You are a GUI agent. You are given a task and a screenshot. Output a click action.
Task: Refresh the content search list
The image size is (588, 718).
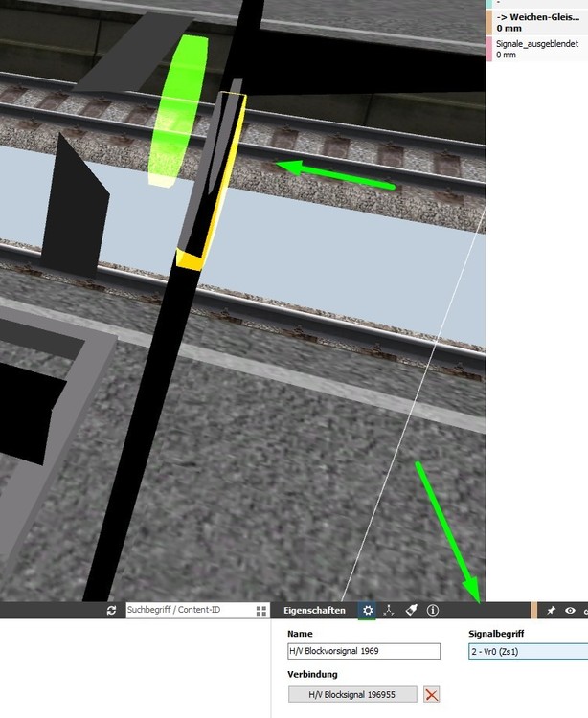coord(111,611)
